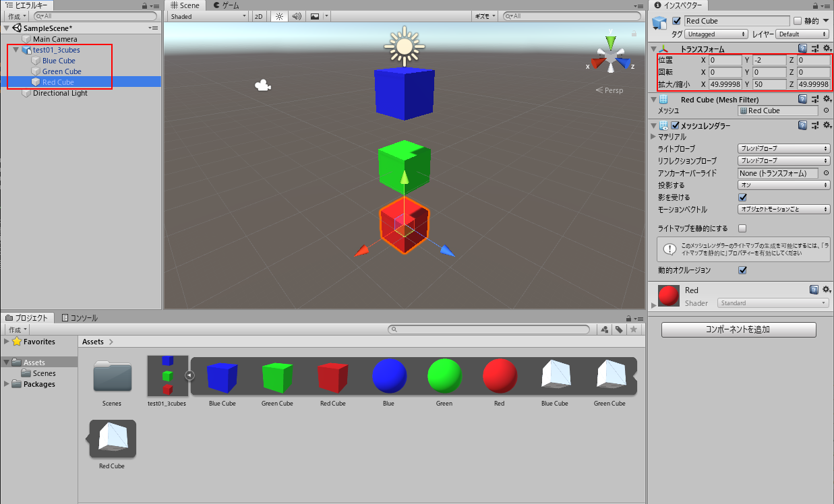This screenshot has height=504, width=834.
Task: Toggle the 2D view icon in Scene toolbar
Action: coord(259,16)
